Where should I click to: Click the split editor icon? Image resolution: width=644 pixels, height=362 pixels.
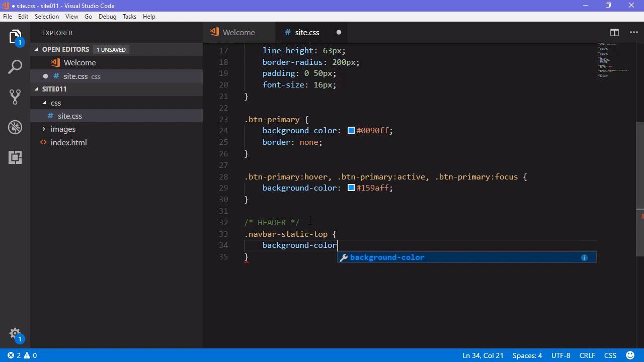pos(614,32)
